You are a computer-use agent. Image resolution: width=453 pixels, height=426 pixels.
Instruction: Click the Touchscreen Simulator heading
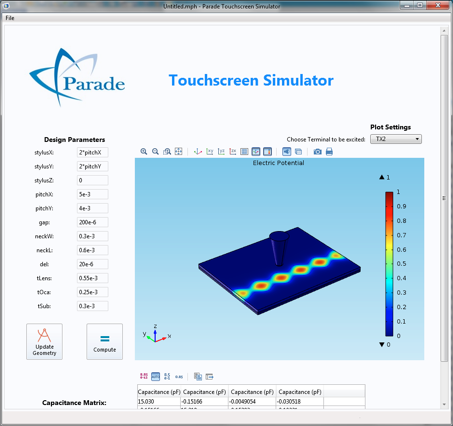tap(251, 80)
